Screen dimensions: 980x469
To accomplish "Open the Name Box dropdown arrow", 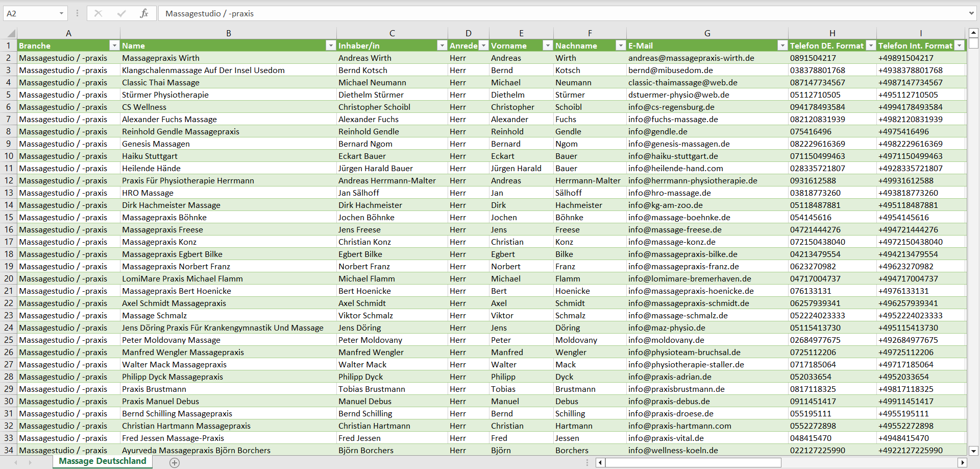I will click(x=61, y=13).
